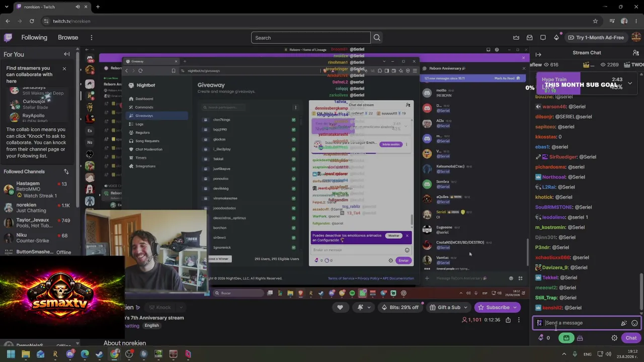
Task: Bookmark this page with the star
Action: click(x=595, y=21)
